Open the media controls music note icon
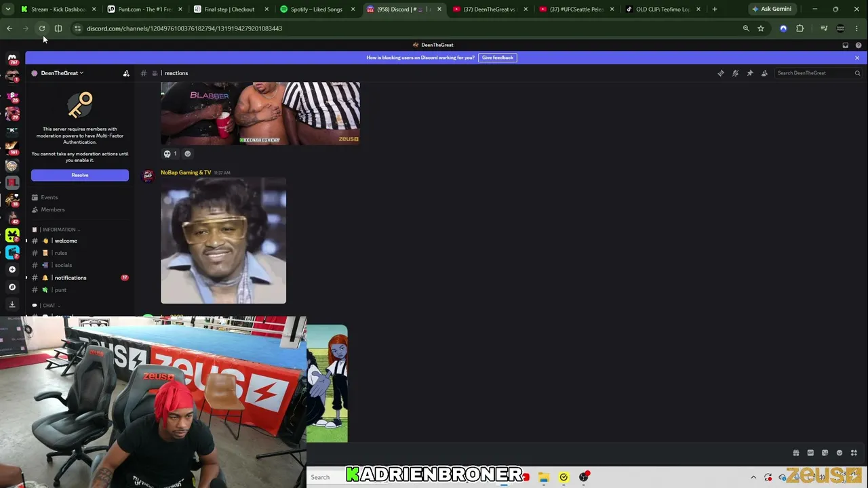The height and width of the screenshot is (488, 868). pyautogui.click(x=824, y=28)
